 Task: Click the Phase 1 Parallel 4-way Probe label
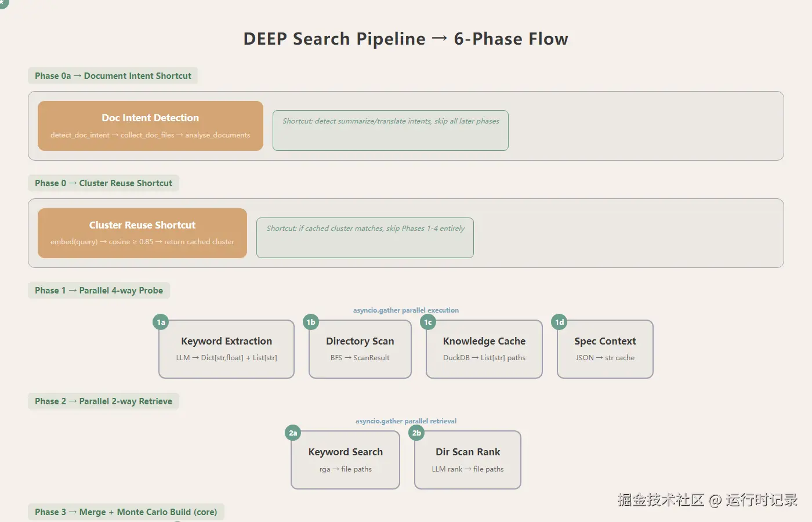click(99, 291)
